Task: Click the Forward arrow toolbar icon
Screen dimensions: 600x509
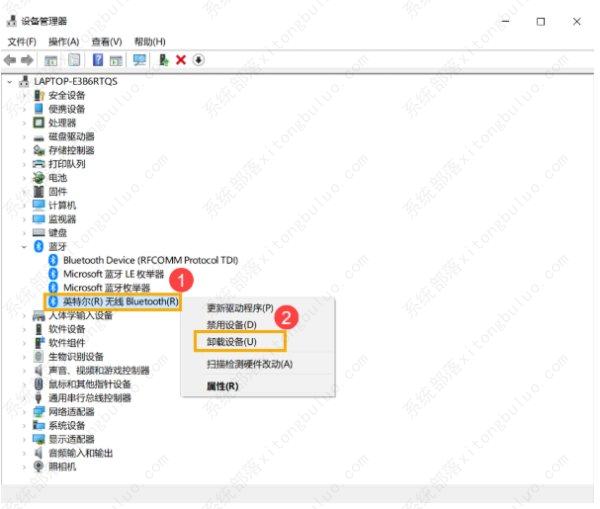Action: 27,60
